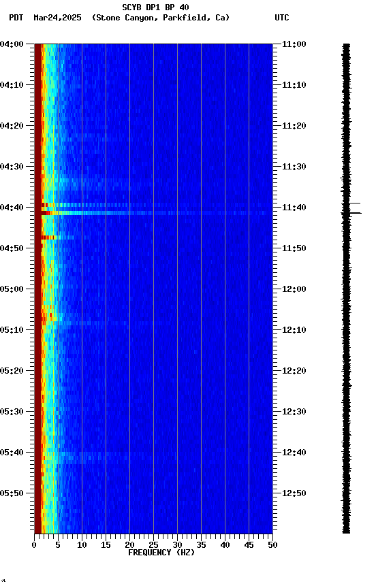The width and height of the screenshot is (376, 588).
Task: Click the 04:50 PDT time label
Action: pyautogui.click(x=12, y=248)
